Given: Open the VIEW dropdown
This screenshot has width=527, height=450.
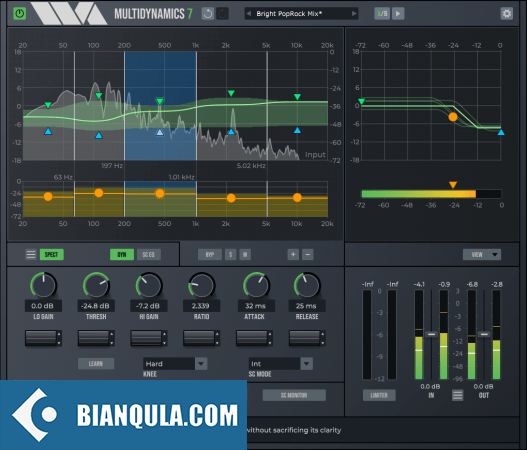Looking at the screenshot, I should [x=482, y=254].
